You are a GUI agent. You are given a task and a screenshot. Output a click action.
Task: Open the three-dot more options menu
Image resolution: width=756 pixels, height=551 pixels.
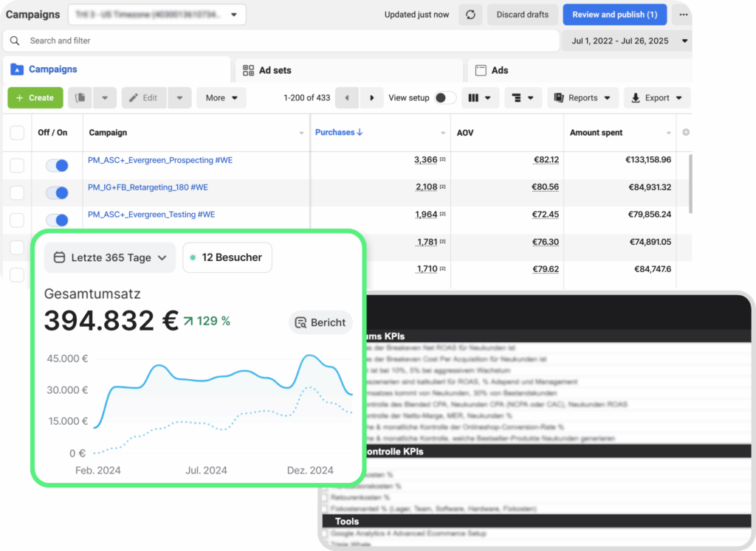(683, 15)
